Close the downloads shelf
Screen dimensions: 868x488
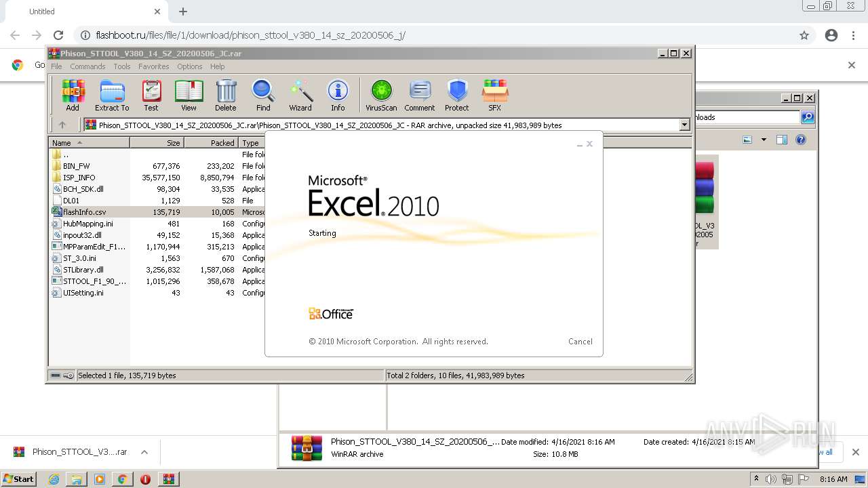[x=855, y=452]
